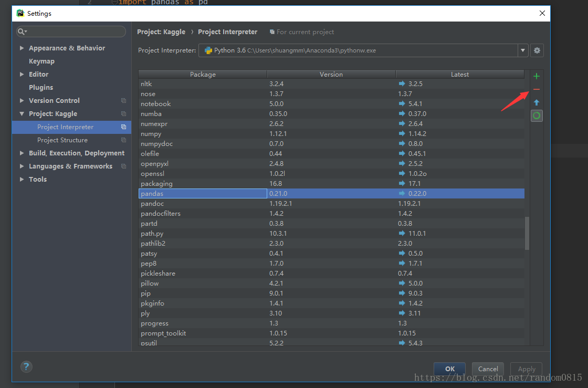Click the green plus install package icon
This screenshot has width=588, height=388.
point(536,76)
